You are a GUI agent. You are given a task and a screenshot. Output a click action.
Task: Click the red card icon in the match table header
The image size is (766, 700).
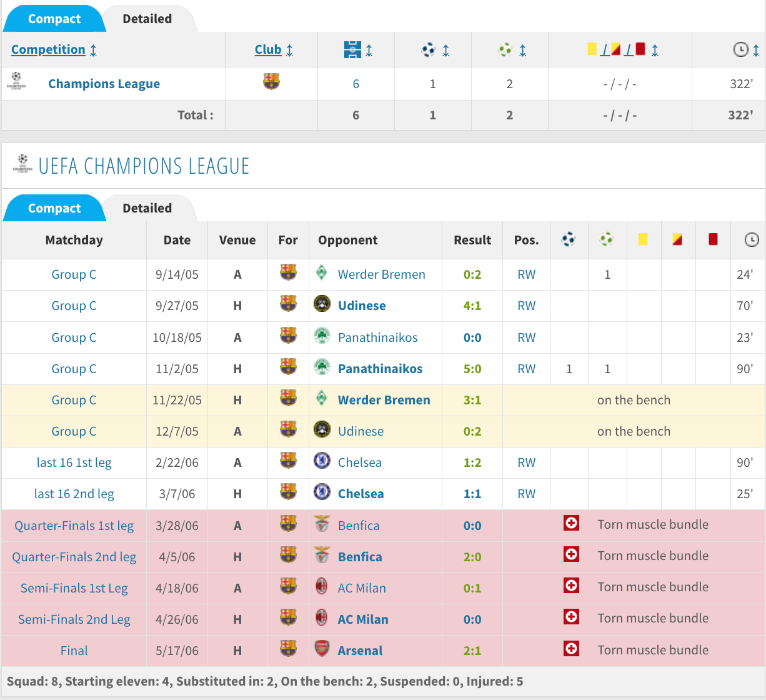[713, 239]
